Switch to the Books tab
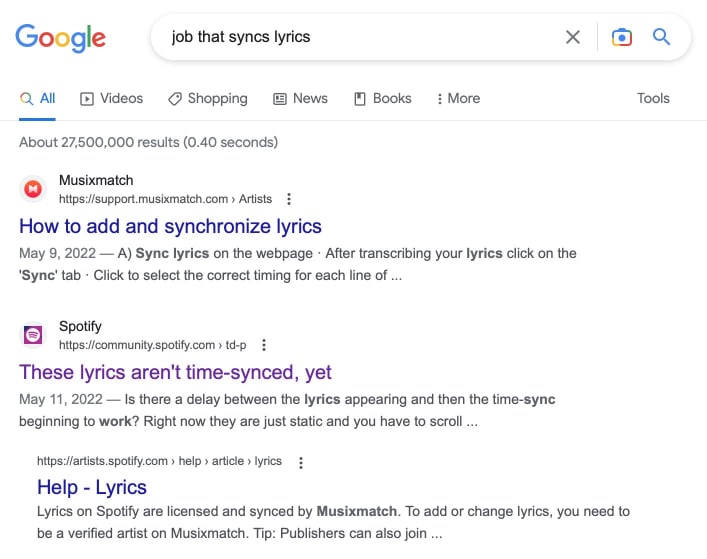 coord(383,98)
